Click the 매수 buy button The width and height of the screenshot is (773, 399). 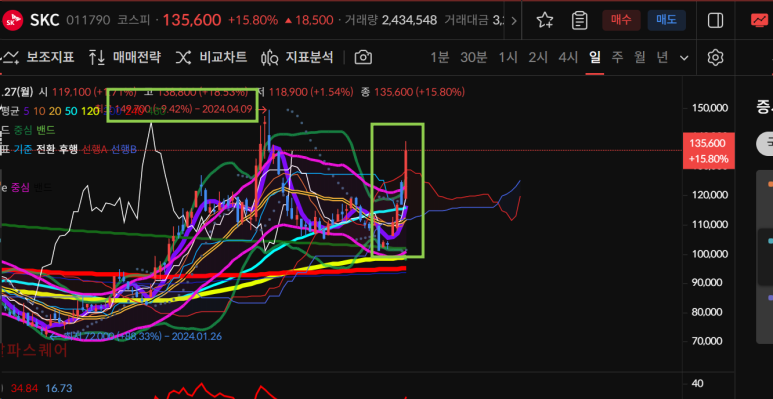(x=621, y=20)
